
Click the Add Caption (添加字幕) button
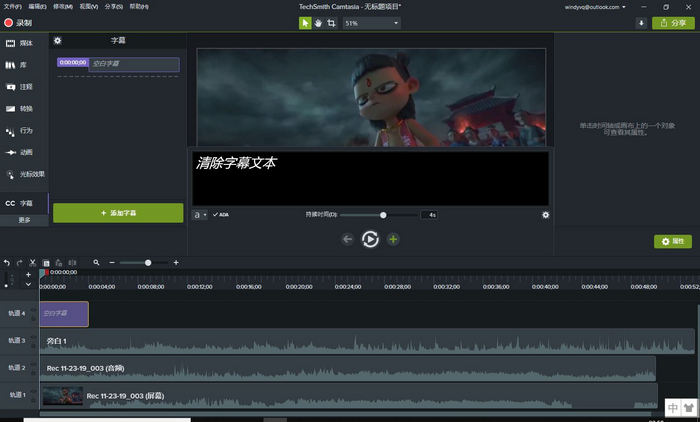[x=118, y=213]
